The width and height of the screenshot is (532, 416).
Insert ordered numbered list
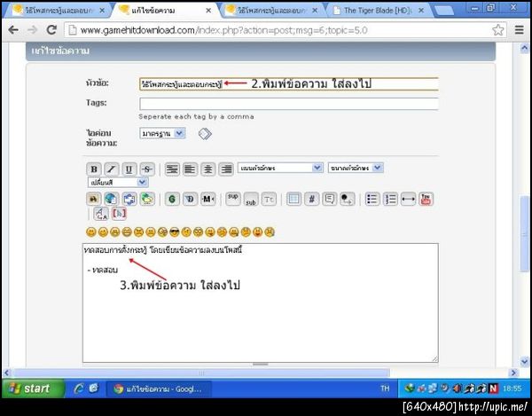(390, 199)
